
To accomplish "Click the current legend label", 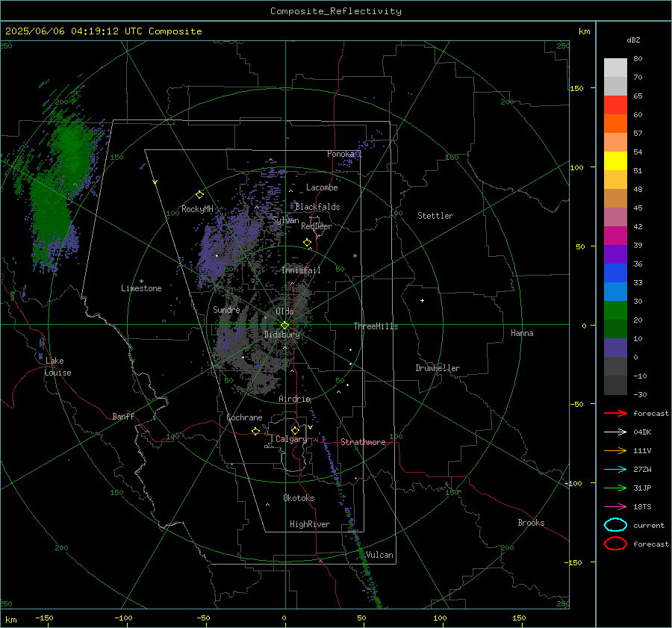I will (x=649, y=525).
